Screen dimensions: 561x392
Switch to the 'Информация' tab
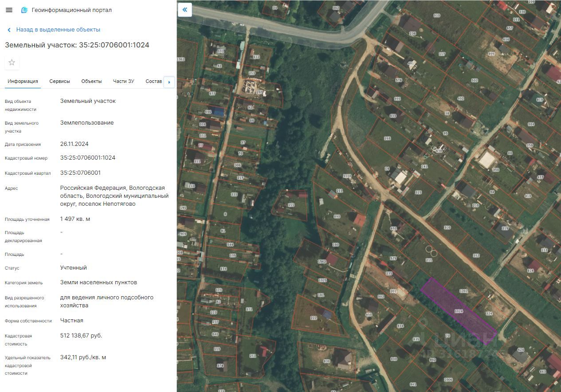click(x=23, y=81)
